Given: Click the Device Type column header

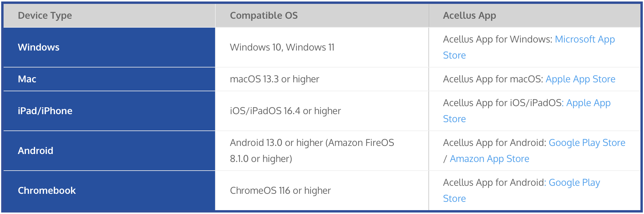Looking at the screenshot, I should click(x=45, y=15).
